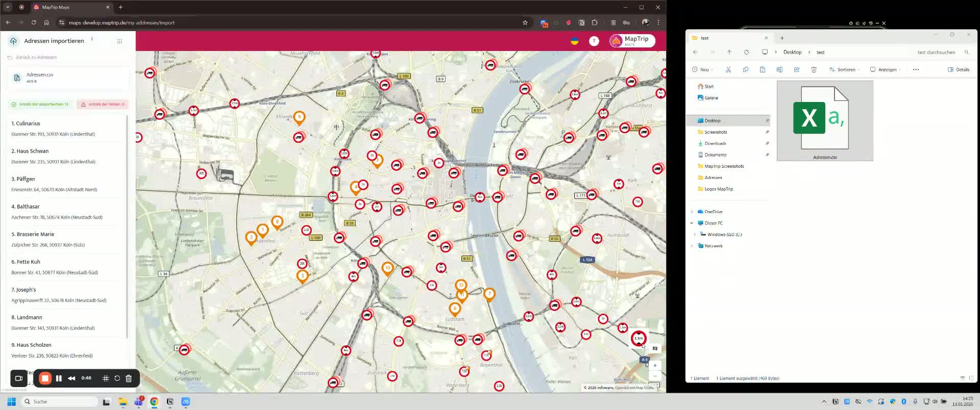Select address entry 5. Brasserie Marie
Screen dimensions: 980x410
(x=66, y=239)
